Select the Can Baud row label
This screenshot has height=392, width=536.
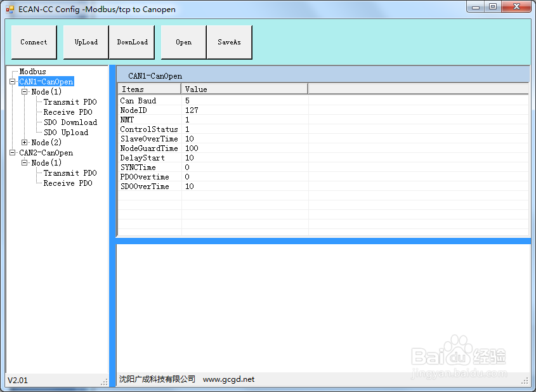pos(138,100)
